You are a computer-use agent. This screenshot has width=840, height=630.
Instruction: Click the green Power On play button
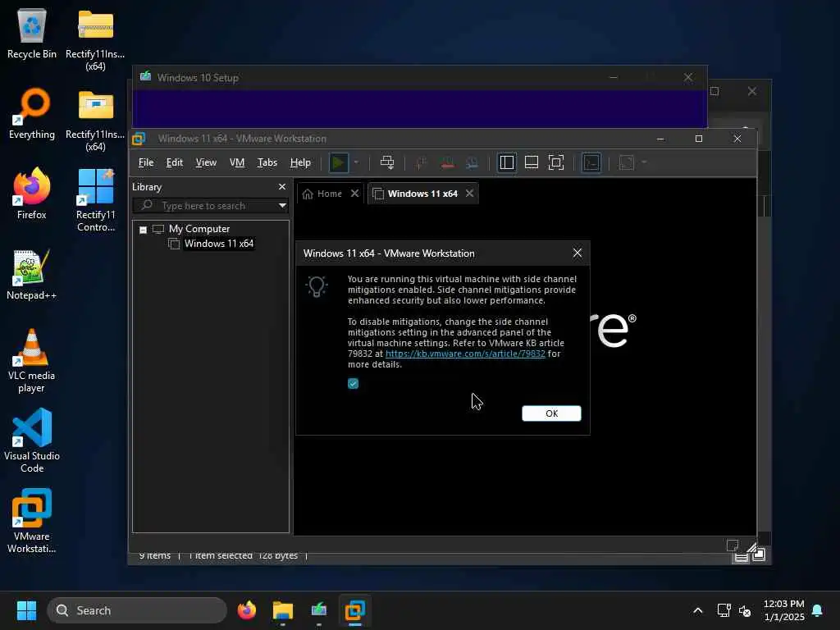click(338, 162)
